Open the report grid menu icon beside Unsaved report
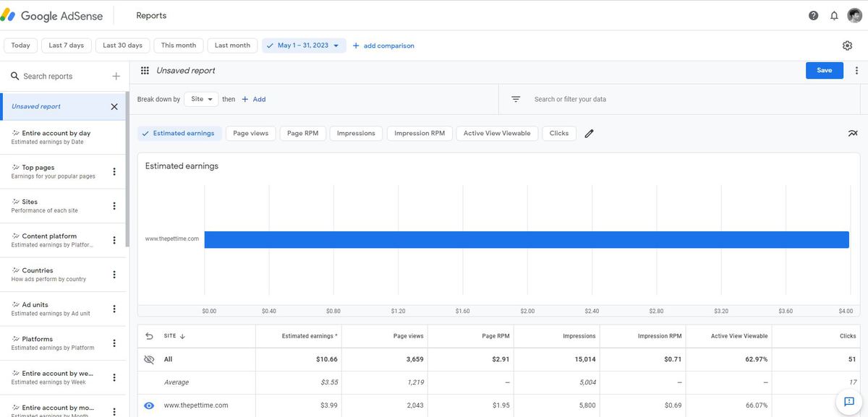The height and width of the screenshot is (417, 868). (145, 70)
